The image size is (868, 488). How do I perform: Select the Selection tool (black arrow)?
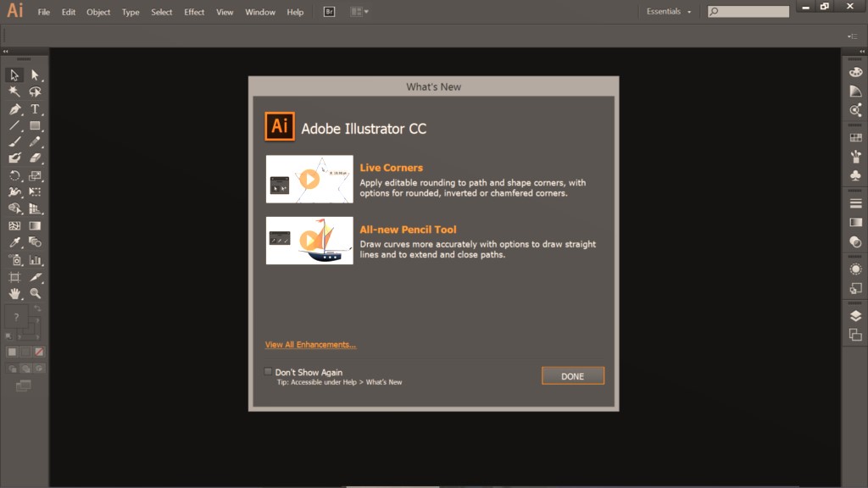point(14,75)
